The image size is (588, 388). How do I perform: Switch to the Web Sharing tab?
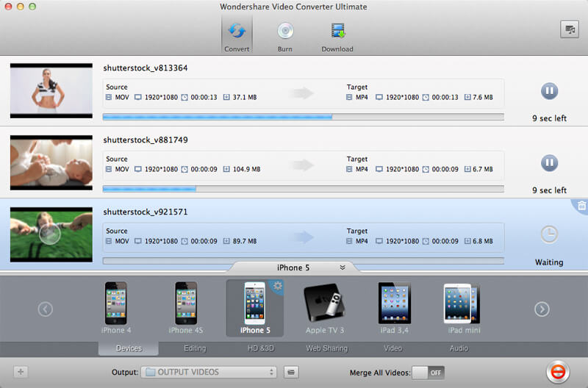point(326,348)
